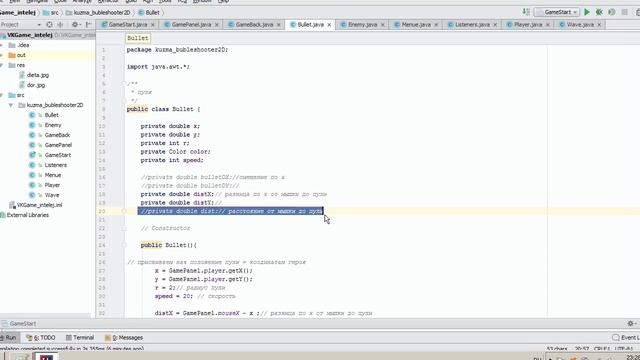
Task: Switch to GamePanel.java tab
Action: pos(191,24)
